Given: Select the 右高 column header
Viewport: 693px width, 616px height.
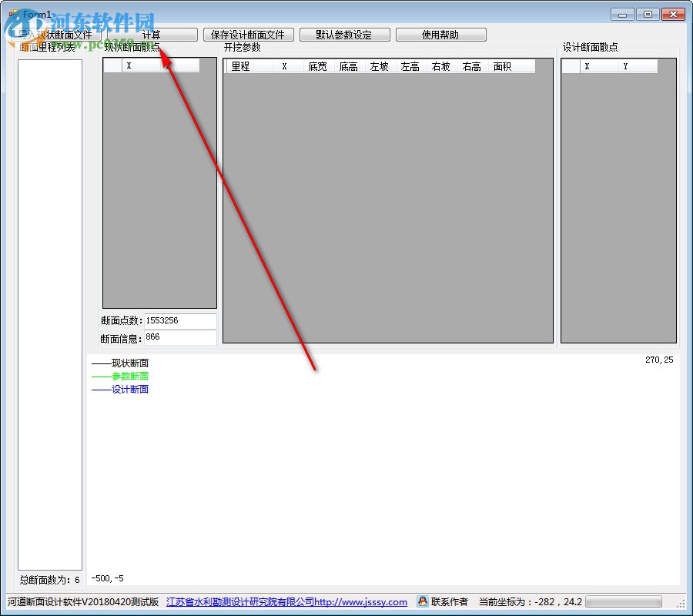Looking at the screenshot, I should click(x=473, y=66).
